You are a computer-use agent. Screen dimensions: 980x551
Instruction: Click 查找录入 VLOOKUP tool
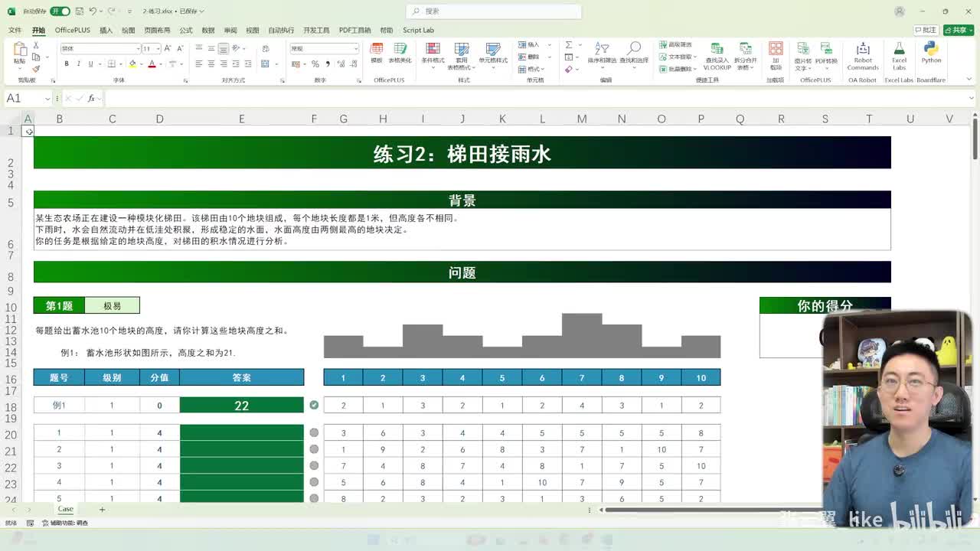[x=717, y=57]
